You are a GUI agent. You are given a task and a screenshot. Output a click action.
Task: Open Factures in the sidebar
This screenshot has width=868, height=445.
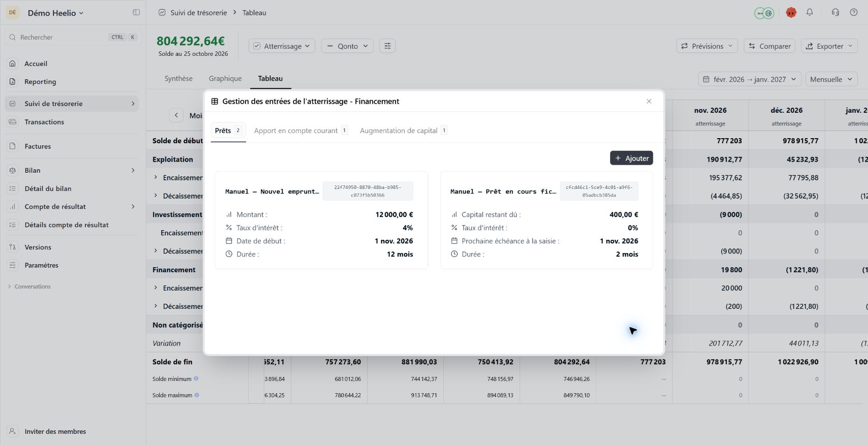(71, 146)
